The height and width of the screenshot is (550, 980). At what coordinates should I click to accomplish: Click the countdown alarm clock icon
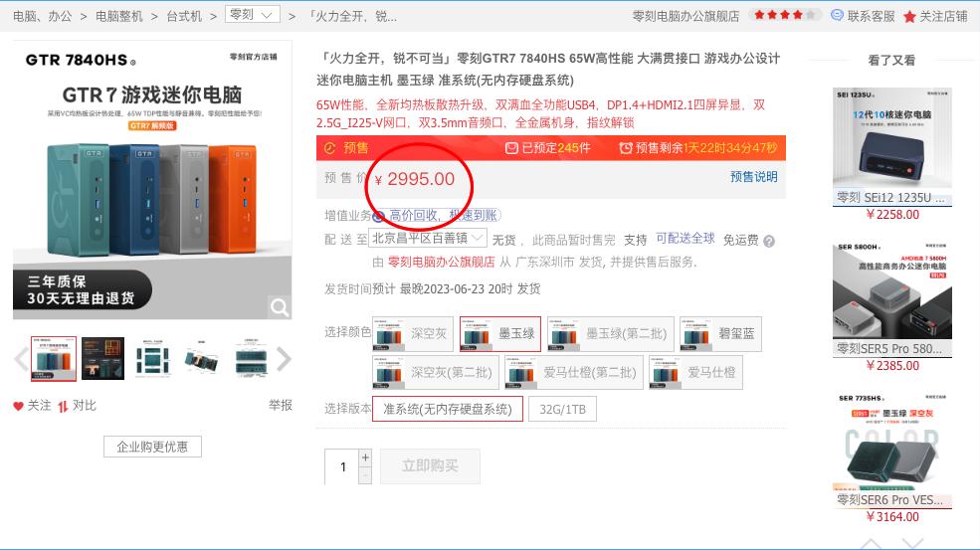pyautogui.click(x=625, y=148)
